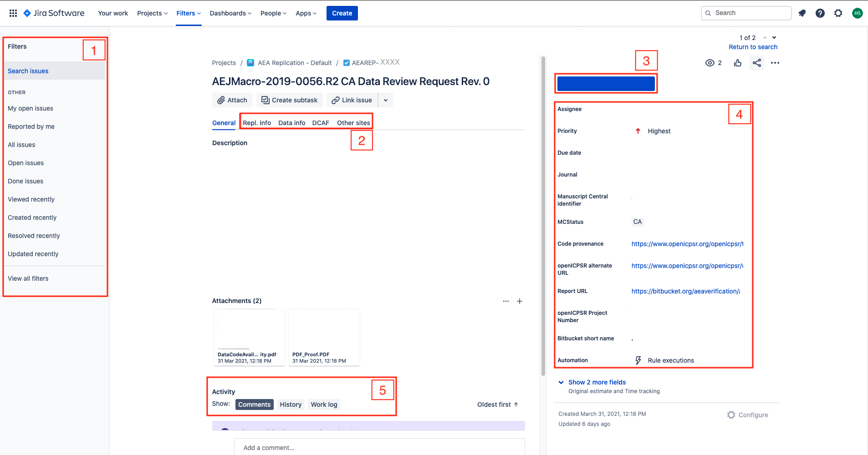This screenshot has height=455, width=868.
Task: Open the help question mark icon
Action: click(820, 13)
